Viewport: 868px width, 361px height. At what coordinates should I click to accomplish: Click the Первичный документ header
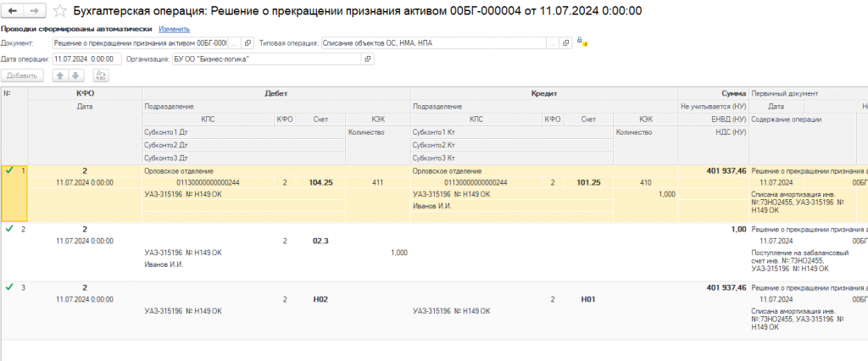808,93
